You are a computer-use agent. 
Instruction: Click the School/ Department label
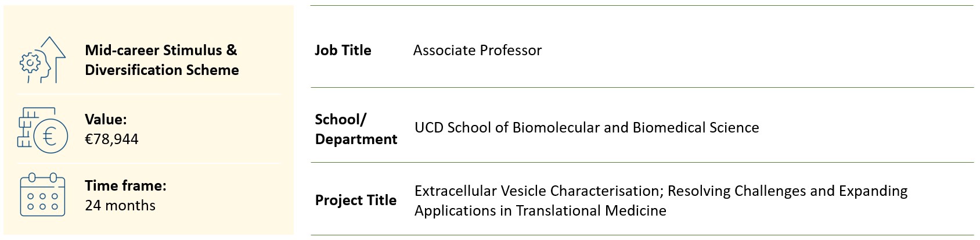[356, 129]
